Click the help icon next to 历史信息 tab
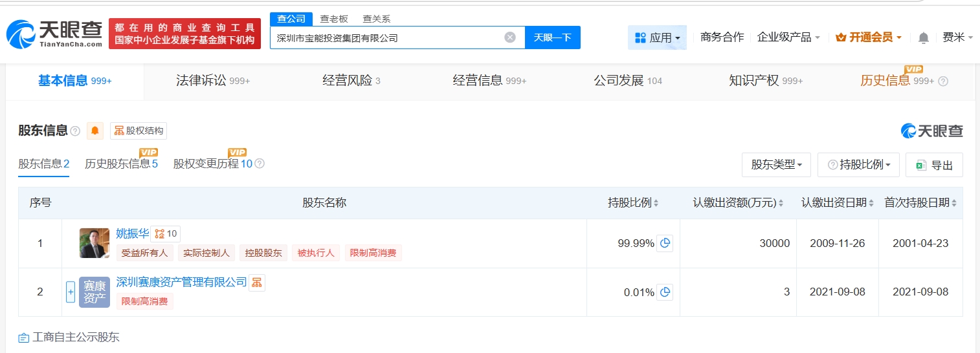Viewport: 980px width, 353px height. tap(943, 81)
